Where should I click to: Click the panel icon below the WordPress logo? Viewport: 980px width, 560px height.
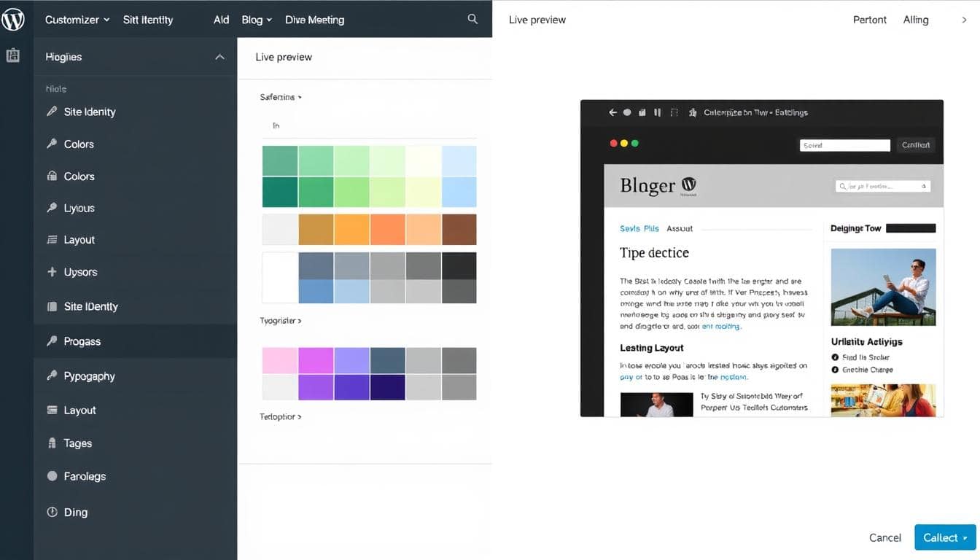[14, 55]
